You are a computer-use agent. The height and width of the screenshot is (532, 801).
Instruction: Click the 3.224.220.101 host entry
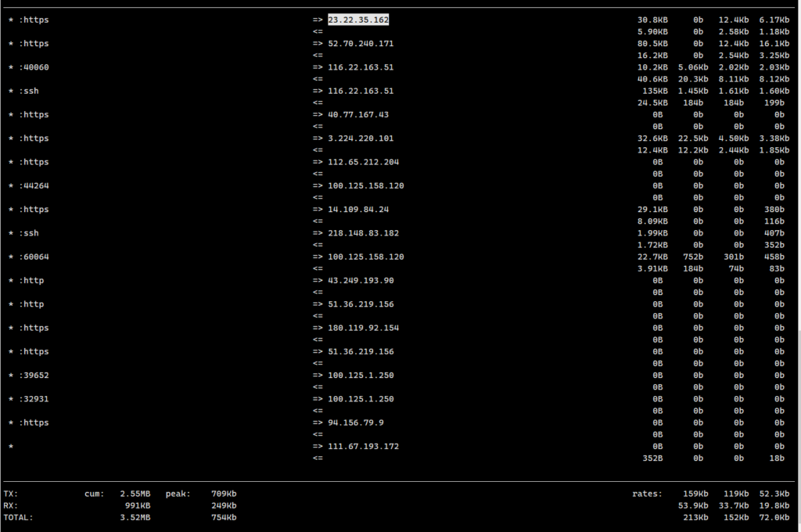pos(361,138)
